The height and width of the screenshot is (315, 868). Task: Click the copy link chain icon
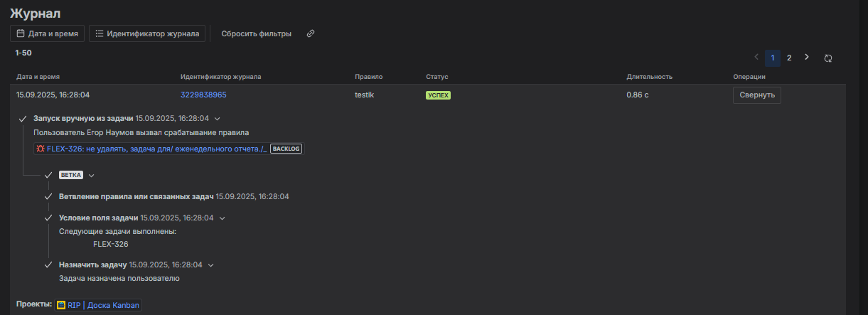311,33
